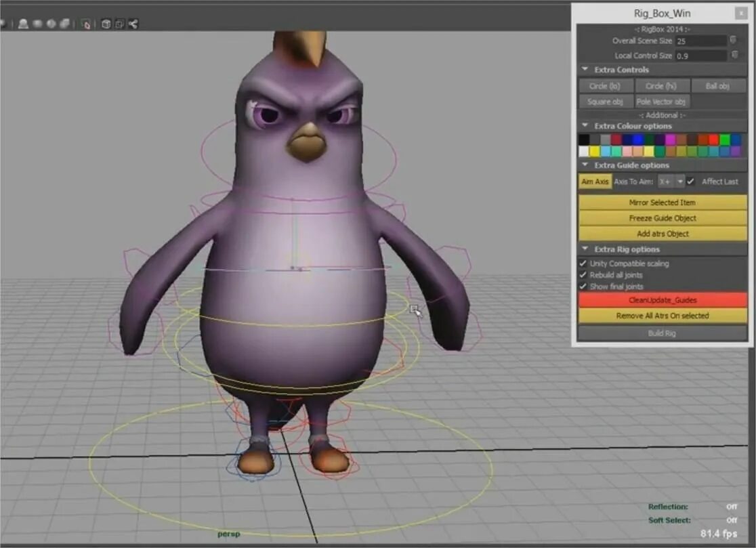Open the Axis To Aim X+ dropdown
756x548 pixels.
coord(671,182)
